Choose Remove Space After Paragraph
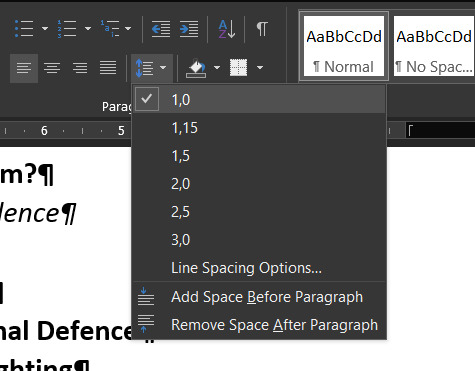The height and width of the screenshot is (371, 475). pos(259,325)
